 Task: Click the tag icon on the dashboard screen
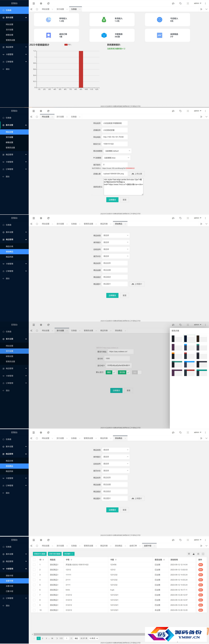click(180, 3)
